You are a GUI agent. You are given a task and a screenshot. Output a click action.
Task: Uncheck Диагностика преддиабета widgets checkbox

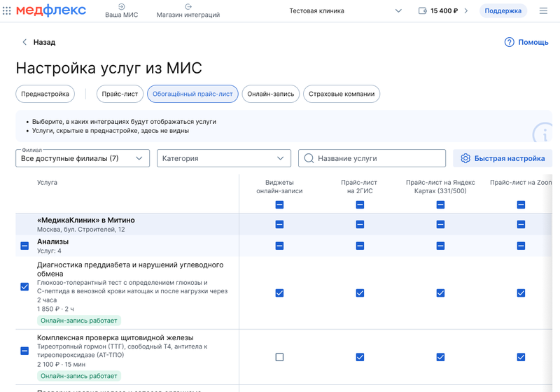pos(279,293)
